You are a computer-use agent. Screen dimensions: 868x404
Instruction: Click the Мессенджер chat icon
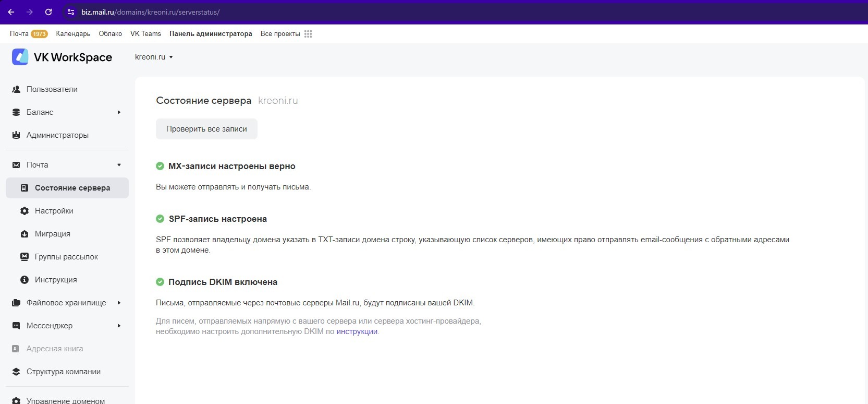[16, 326]
